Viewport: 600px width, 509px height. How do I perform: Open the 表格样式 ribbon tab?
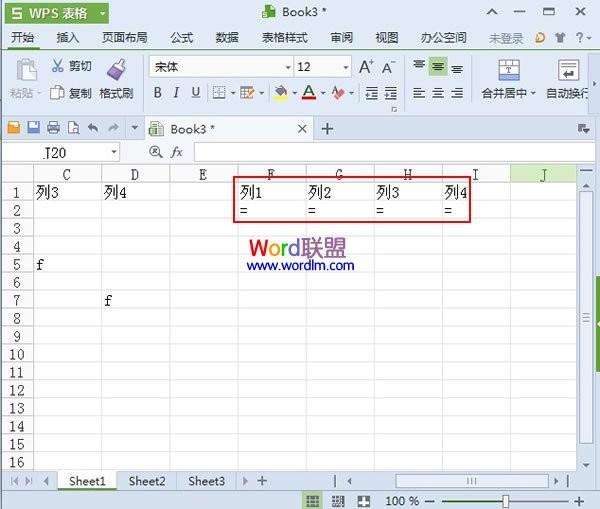pos(284,38)
